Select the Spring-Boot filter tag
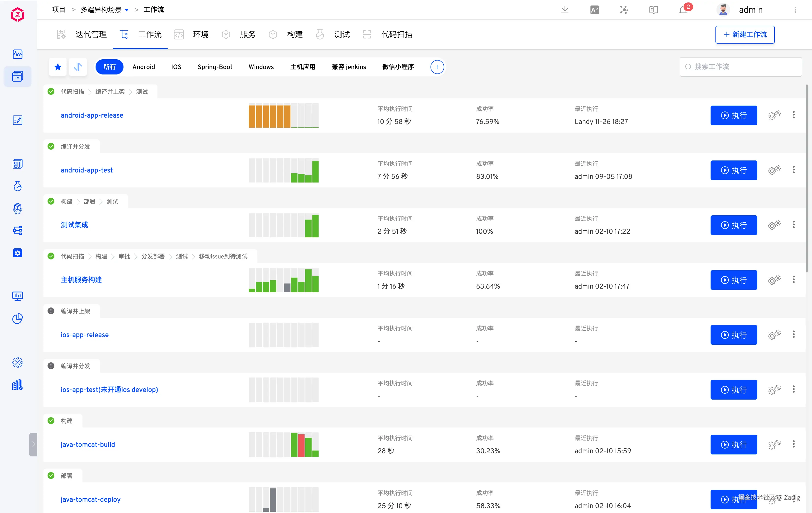 click(x=215, y=67)
